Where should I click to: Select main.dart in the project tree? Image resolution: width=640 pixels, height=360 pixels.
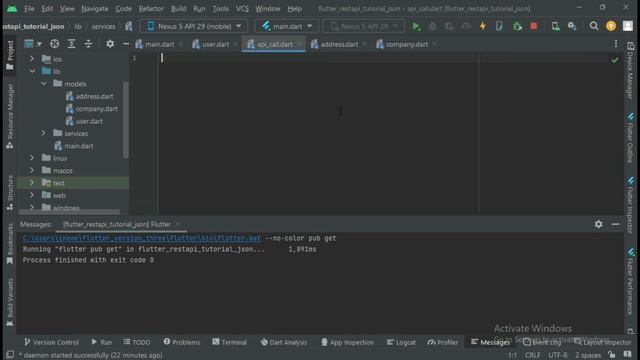[x=79, y=146]
